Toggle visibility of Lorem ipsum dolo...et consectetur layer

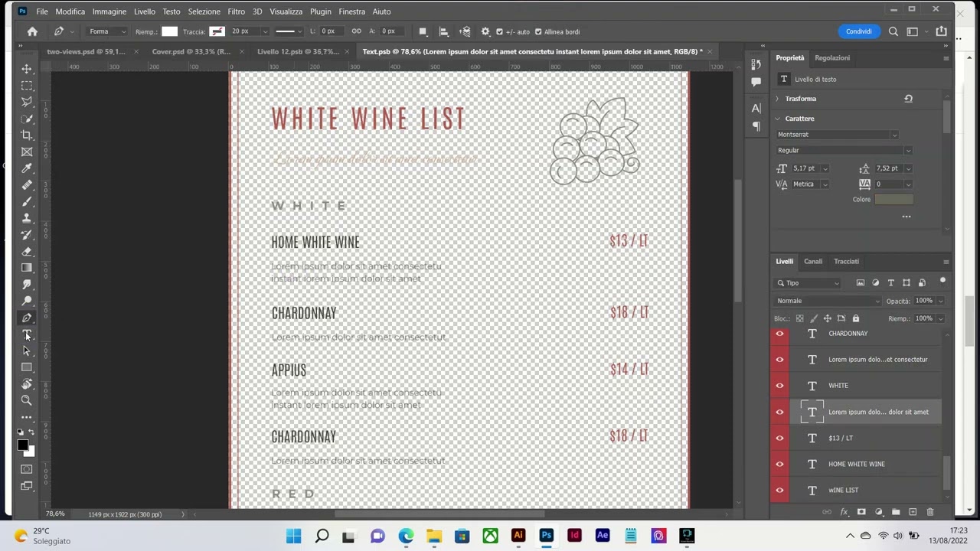coord(779,360)
